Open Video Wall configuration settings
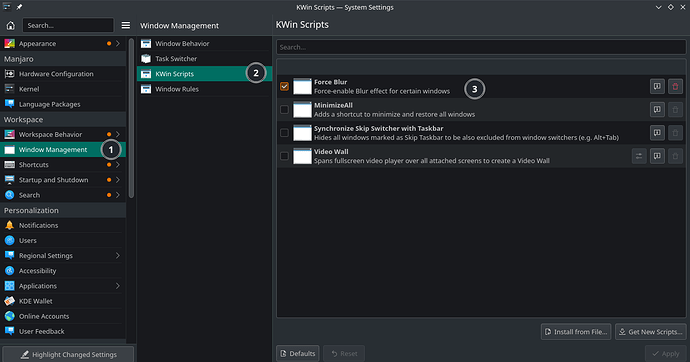This screenshot has width=690, height=362. [x=639, y=156]
